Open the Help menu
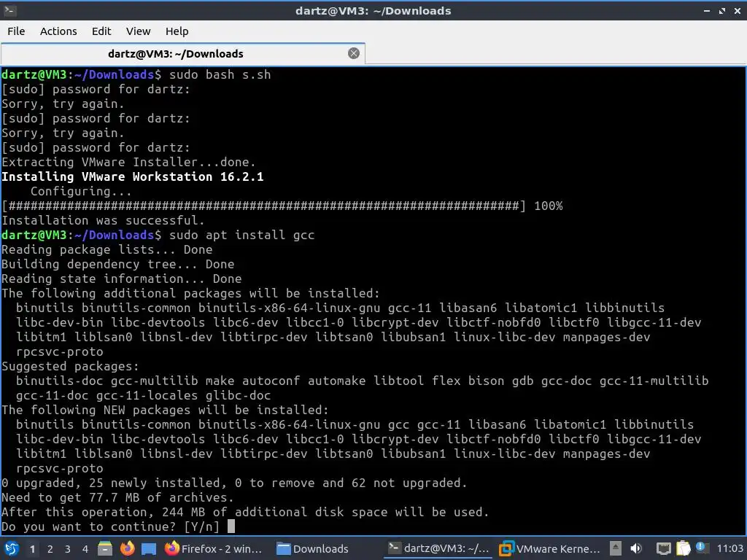Viewport: 747px width, 560px height. [x=177, y=31]
